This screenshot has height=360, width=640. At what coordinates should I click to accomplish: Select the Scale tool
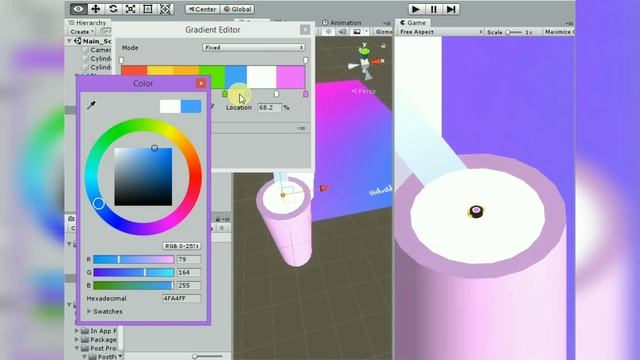coord(131,9)
